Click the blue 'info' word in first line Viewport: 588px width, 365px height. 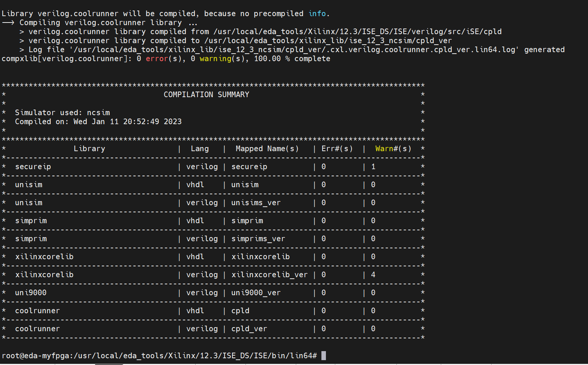pyautogui.click(x=317, y=14)
